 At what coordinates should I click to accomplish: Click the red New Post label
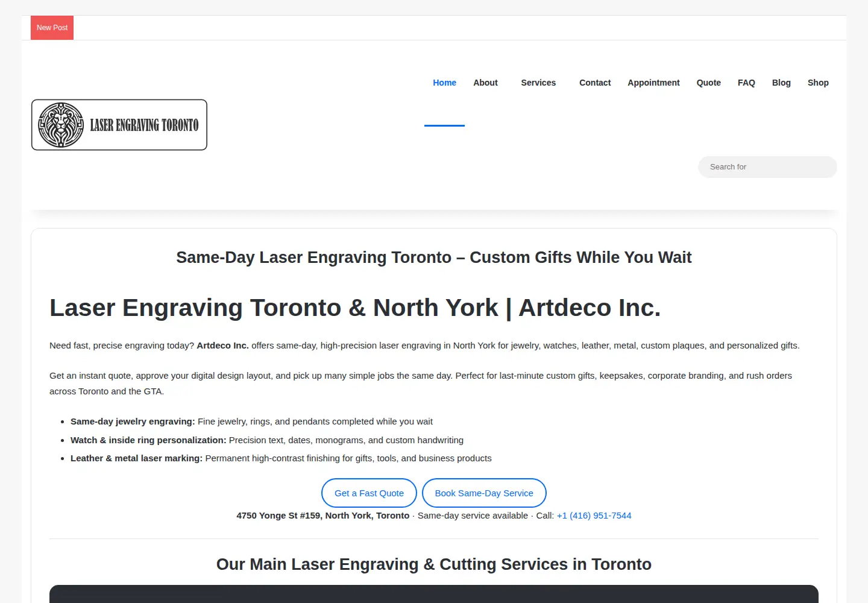(x=52, y=28)
